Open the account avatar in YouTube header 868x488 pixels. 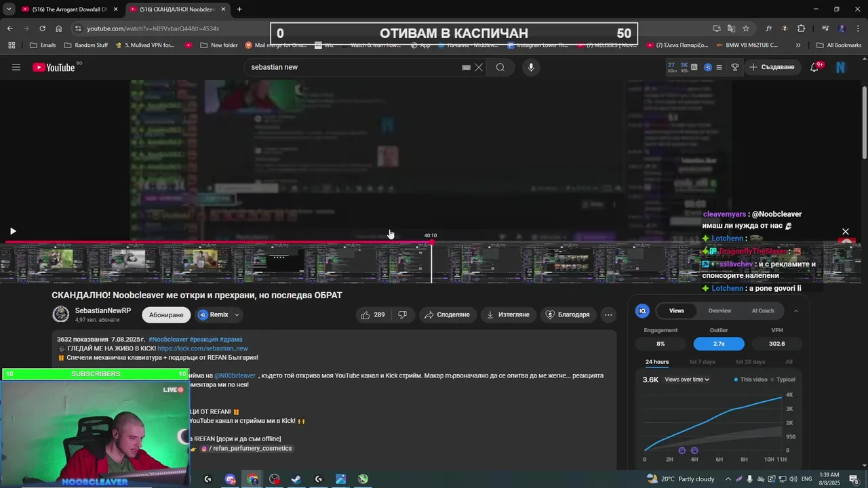841,67
